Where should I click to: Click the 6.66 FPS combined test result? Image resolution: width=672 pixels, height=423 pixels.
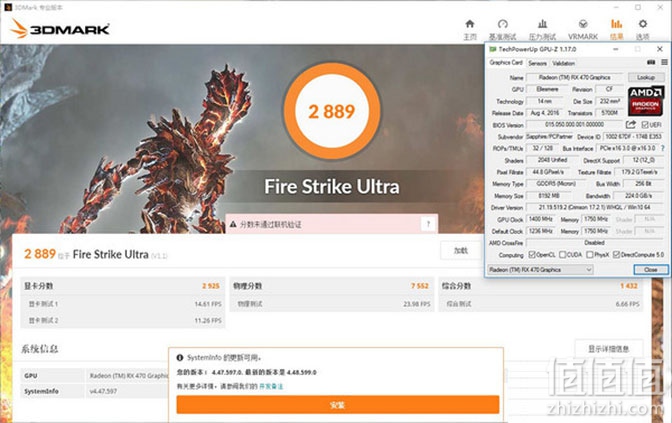click(x=627, y=304)
